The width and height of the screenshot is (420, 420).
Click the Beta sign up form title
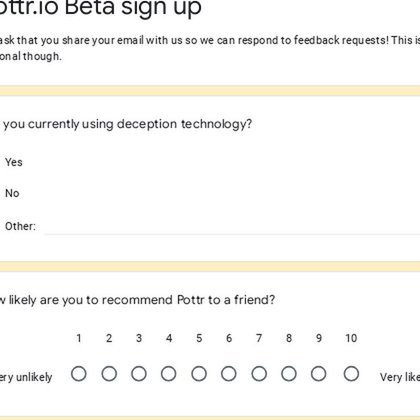pyautogui.click(x=100, y=7)
